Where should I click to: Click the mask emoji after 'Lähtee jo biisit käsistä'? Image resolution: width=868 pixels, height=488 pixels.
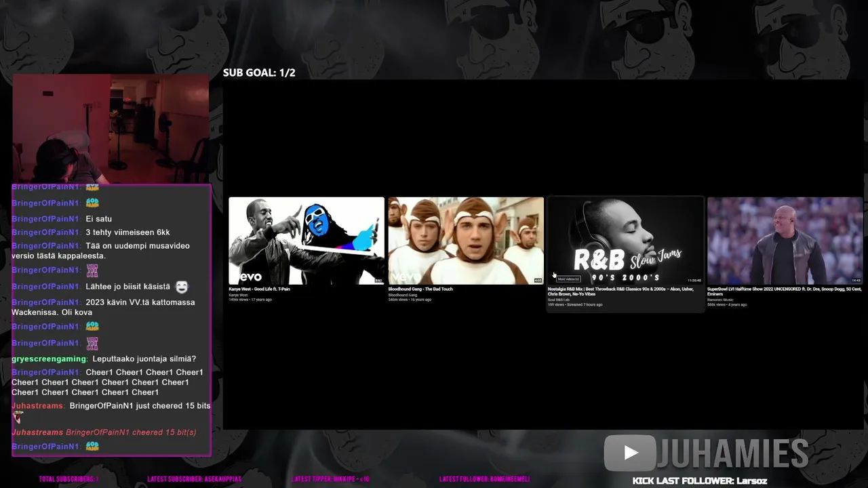pos(182,287)
